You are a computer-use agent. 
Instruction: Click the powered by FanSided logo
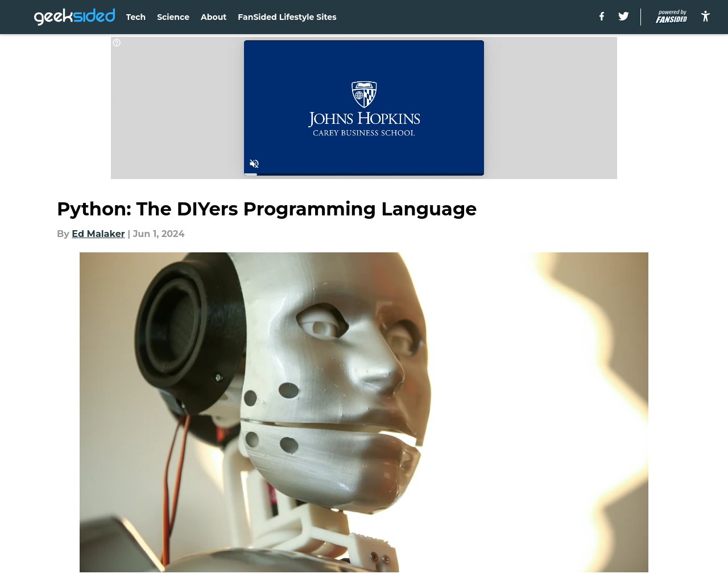671,15
